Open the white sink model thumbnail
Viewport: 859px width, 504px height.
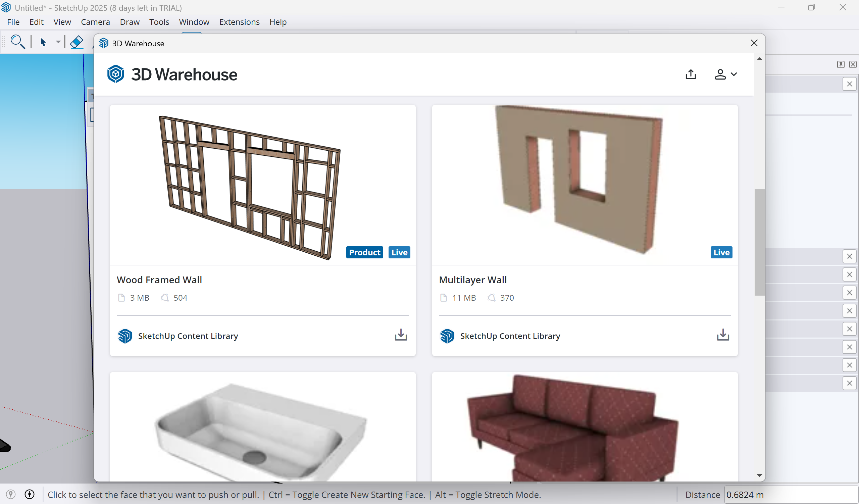click(262, 426)
